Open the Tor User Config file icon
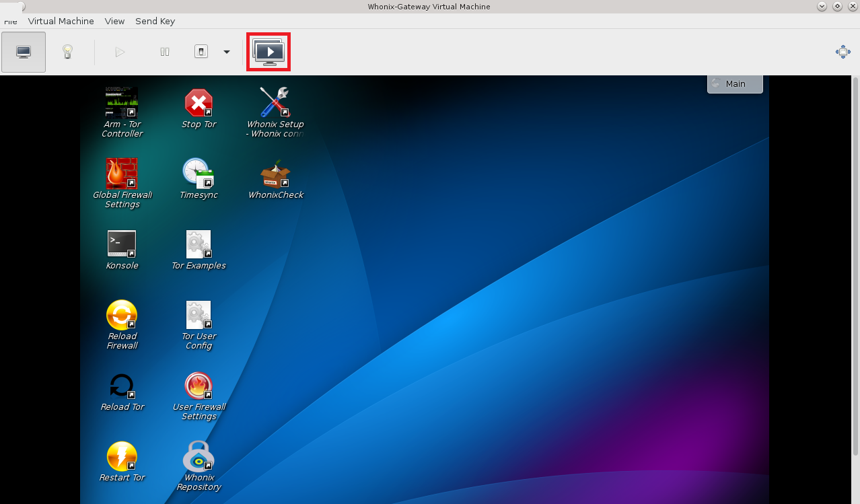 (x=199, y=315)
